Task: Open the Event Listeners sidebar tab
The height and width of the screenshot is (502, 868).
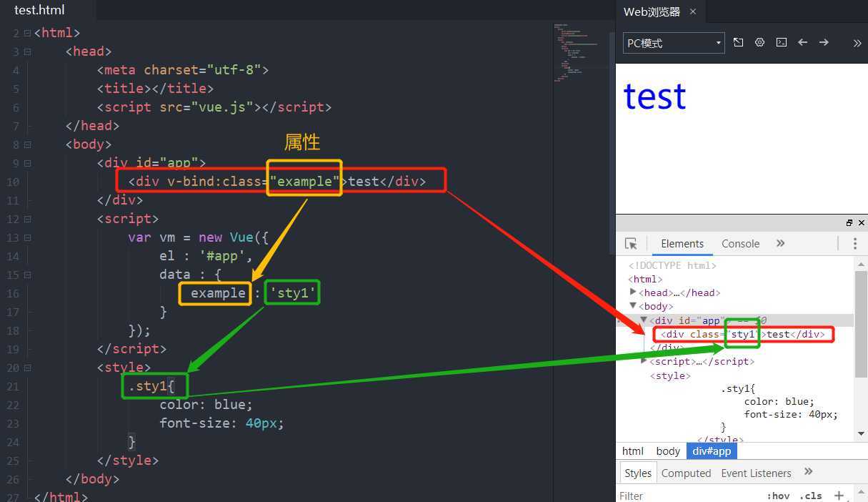Action: click(x=756, y=473)
